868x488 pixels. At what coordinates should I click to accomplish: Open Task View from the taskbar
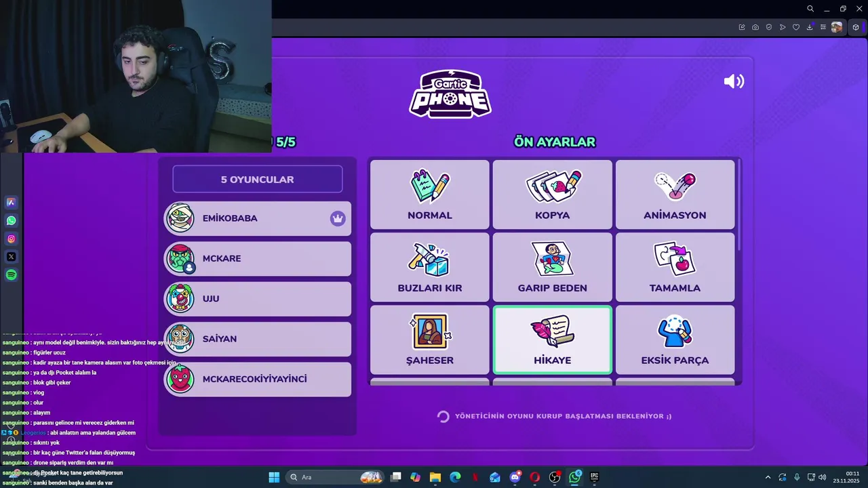pos(396,477)
